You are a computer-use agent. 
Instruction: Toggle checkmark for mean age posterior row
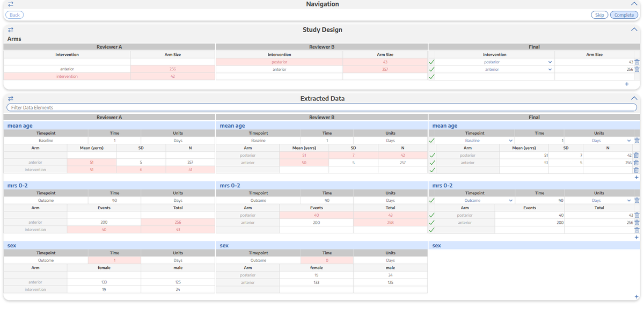coord(432,156)
